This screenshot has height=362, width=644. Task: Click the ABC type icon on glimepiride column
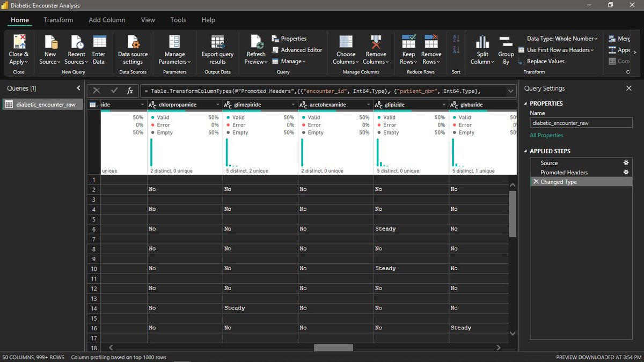tap(228, 105)
